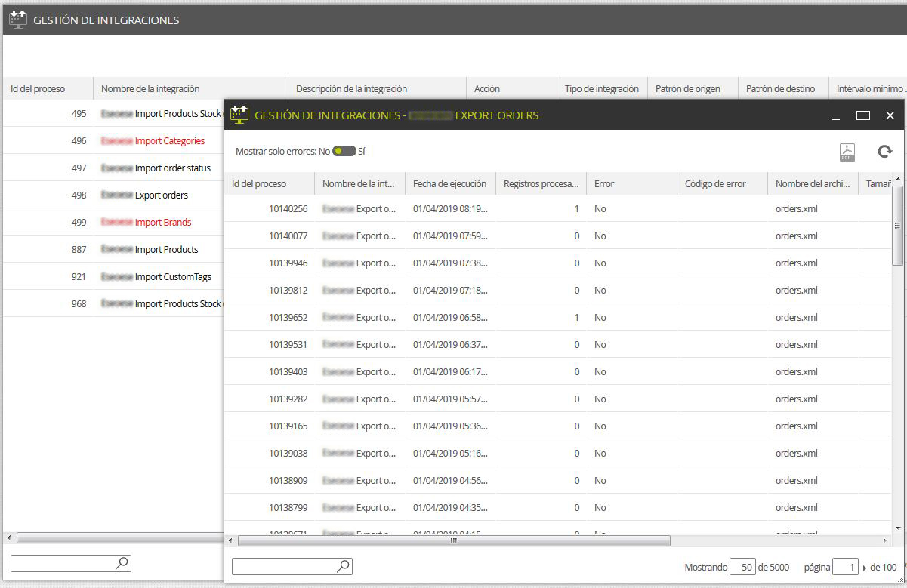Select the Import CustomTags integration row
Viewport: 907px width, 588px height.
[x=113, y=276]
